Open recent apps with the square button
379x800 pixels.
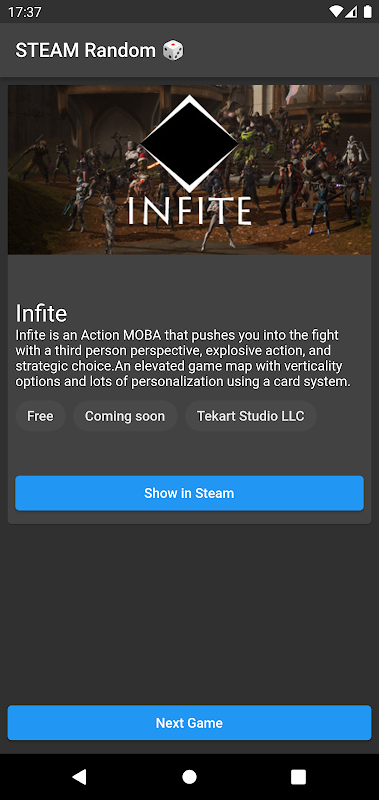click(298, 777)
